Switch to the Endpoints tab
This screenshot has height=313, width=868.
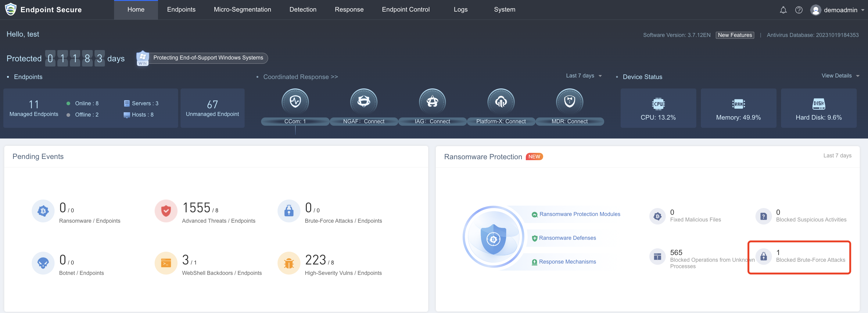(x=181, y=10)
